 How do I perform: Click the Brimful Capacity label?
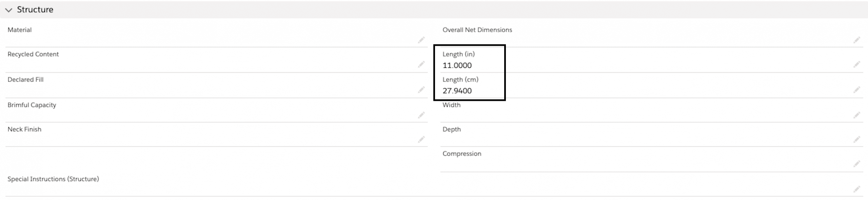click(x=32, y=105)
